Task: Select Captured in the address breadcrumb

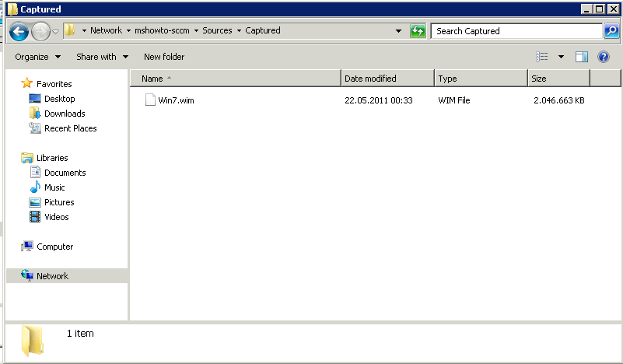Action: [x=263, y=30]
